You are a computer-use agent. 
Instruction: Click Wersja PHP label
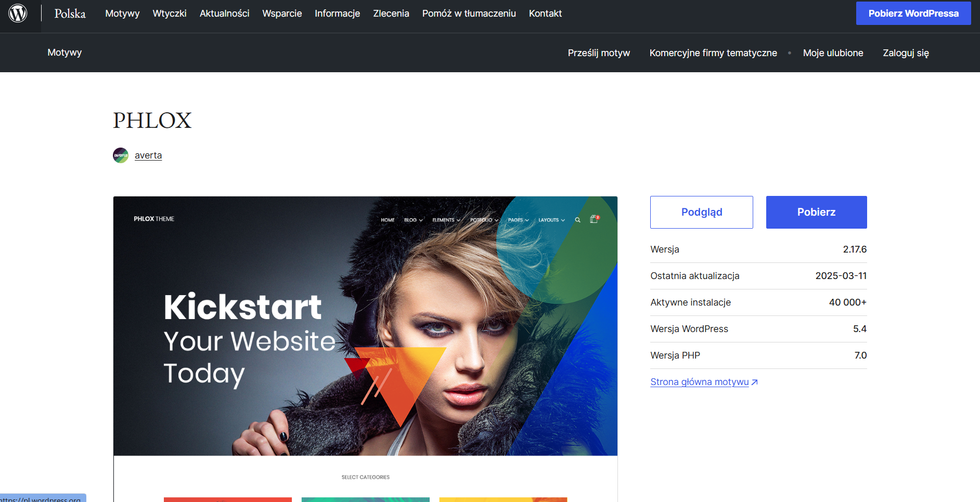[x=675, y=355]
